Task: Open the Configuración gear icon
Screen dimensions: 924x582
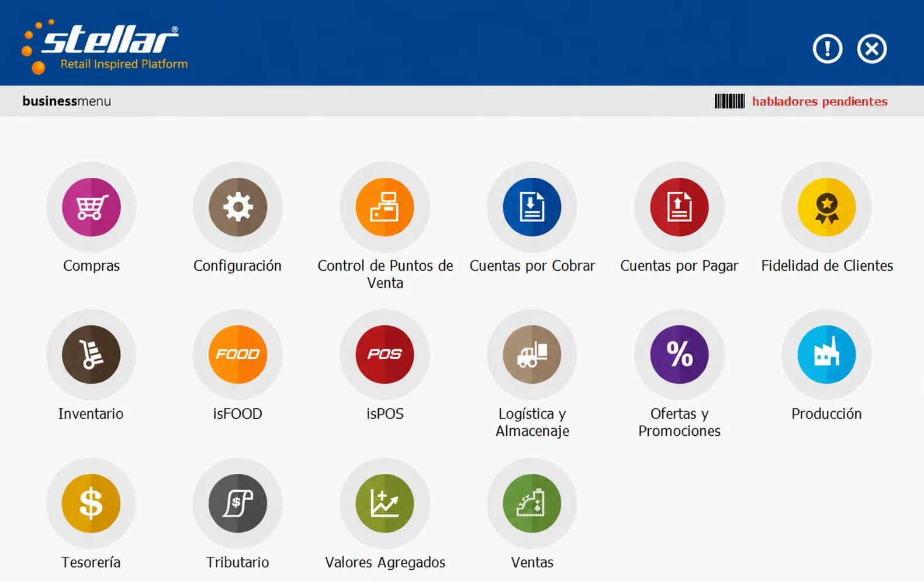Action: [x=238, y=207]
